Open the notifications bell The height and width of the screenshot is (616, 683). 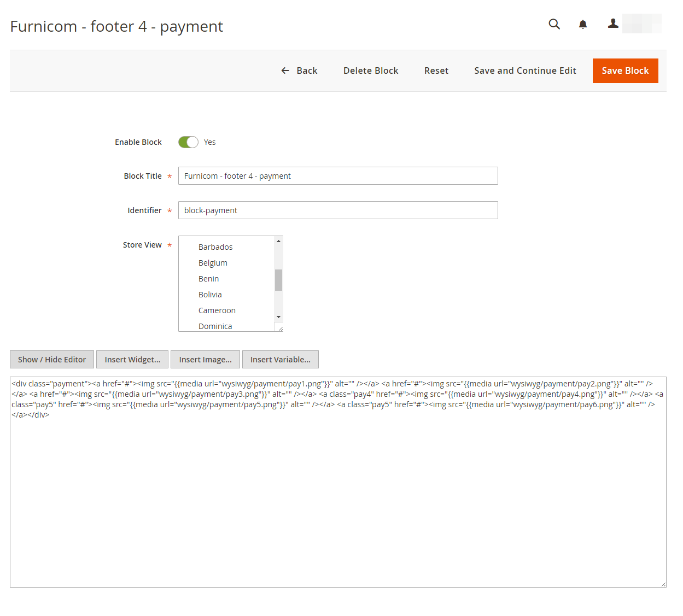pos(583,24)
